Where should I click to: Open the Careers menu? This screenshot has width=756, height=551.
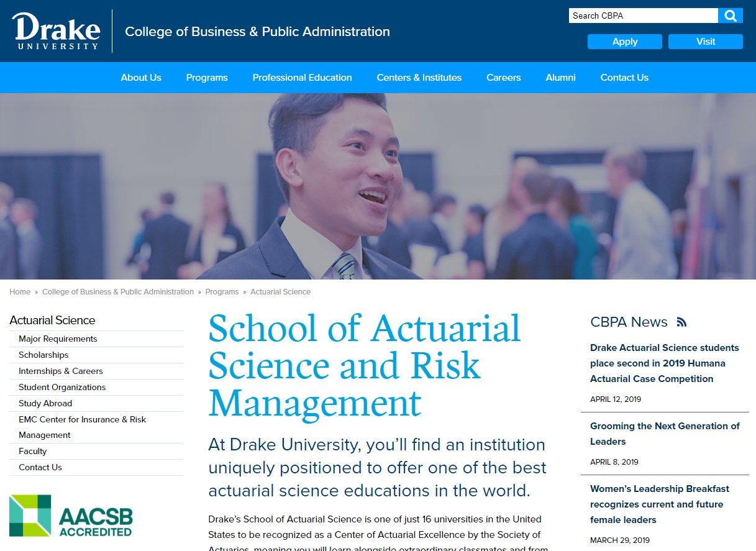coord(504,78)
